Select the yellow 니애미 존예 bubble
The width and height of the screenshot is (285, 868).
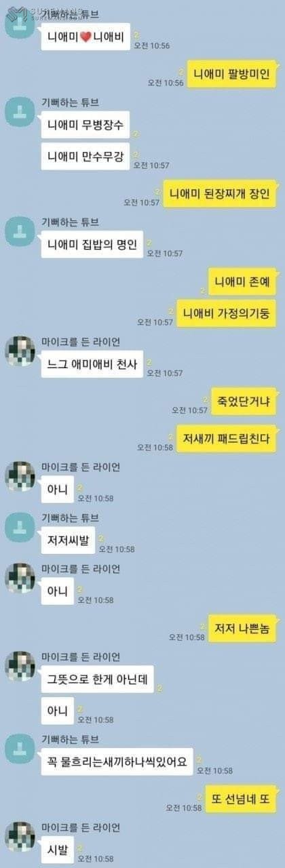click(x=242, y=281)
